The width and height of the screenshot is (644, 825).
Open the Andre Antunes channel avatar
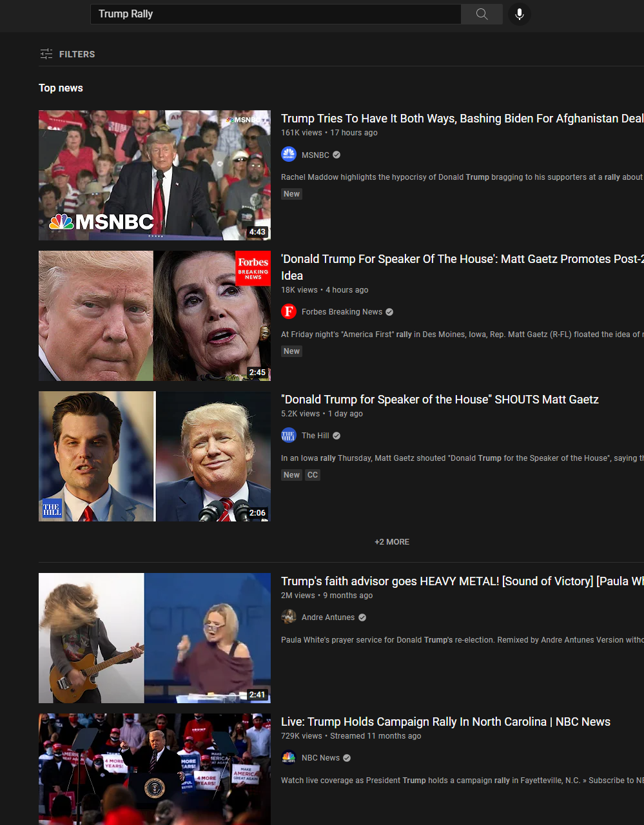click(x=289, y=617)
